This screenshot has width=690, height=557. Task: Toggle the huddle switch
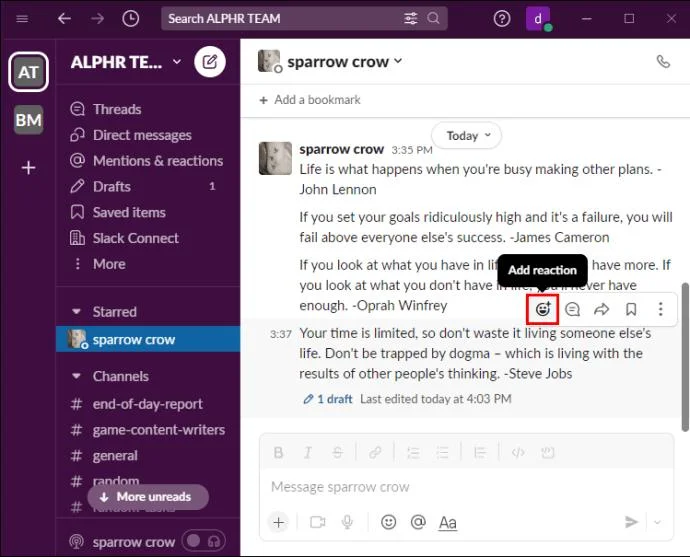coord(204,541)
